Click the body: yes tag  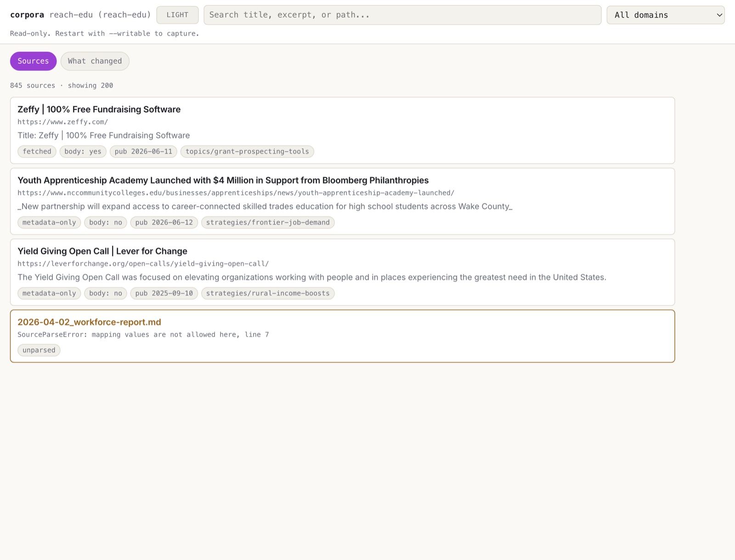[x=83, y=151]
